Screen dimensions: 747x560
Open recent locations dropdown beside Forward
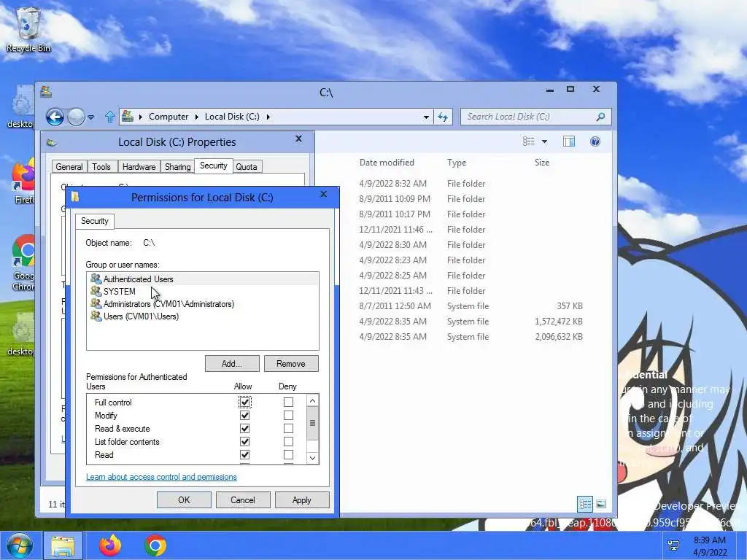tap(91, 117)
